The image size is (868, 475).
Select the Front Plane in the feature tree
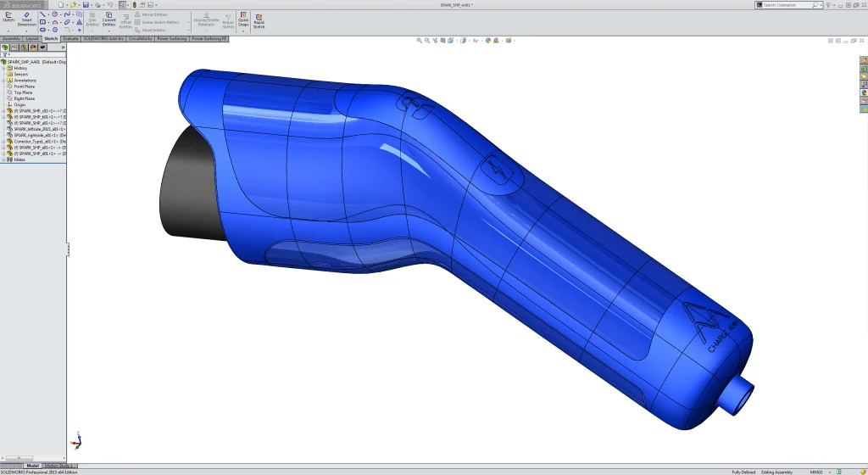(24, 87)
